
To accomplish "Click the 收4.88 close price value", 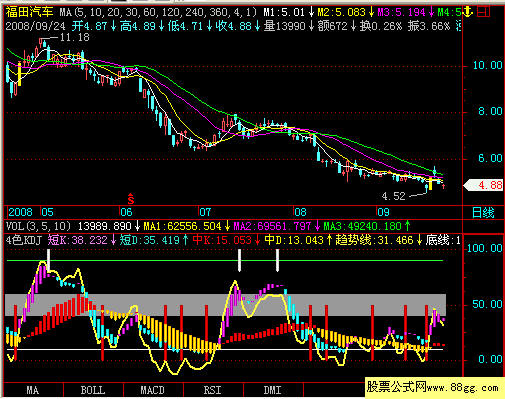I will pos(234,26).
